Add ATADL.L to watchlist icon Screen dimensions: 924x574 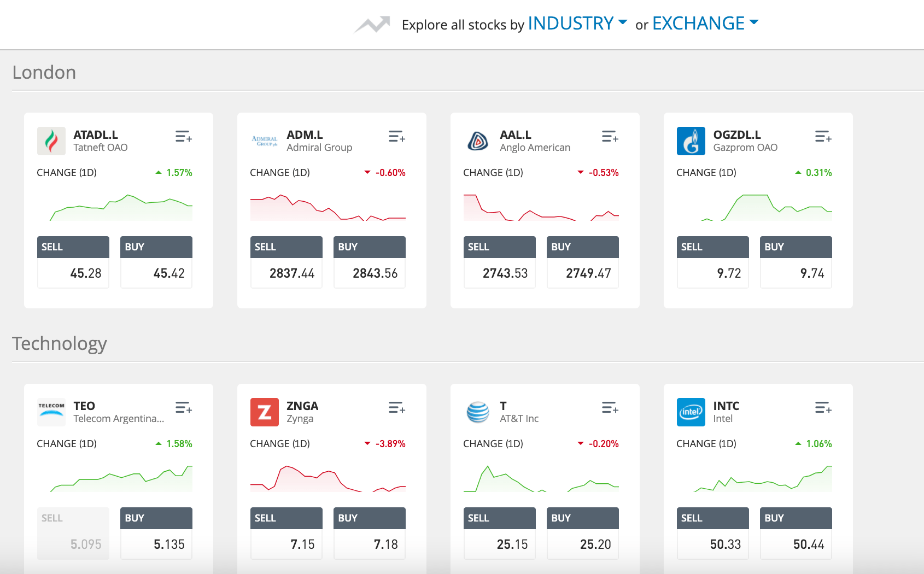point(184,136)
